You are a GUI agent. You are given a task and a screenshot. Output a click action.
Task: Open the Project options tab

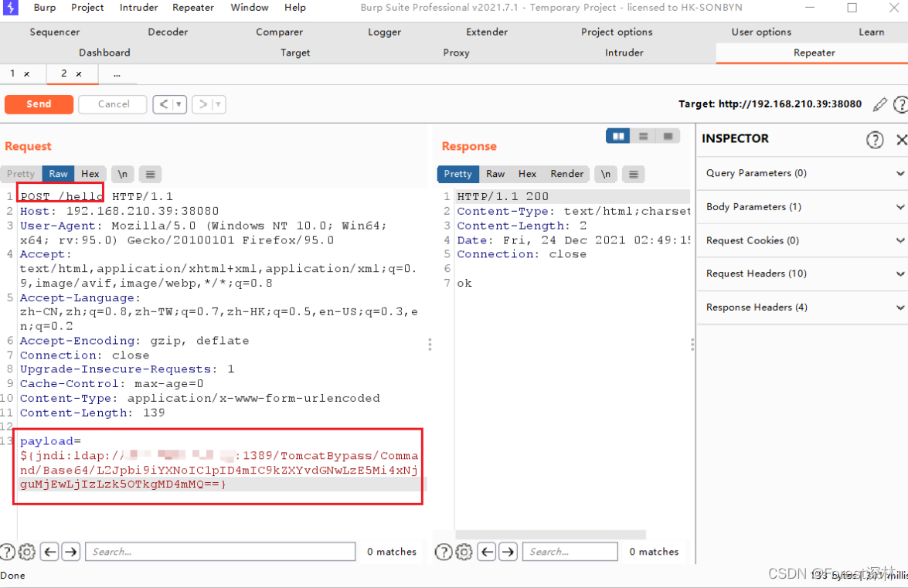click(617, 32)
